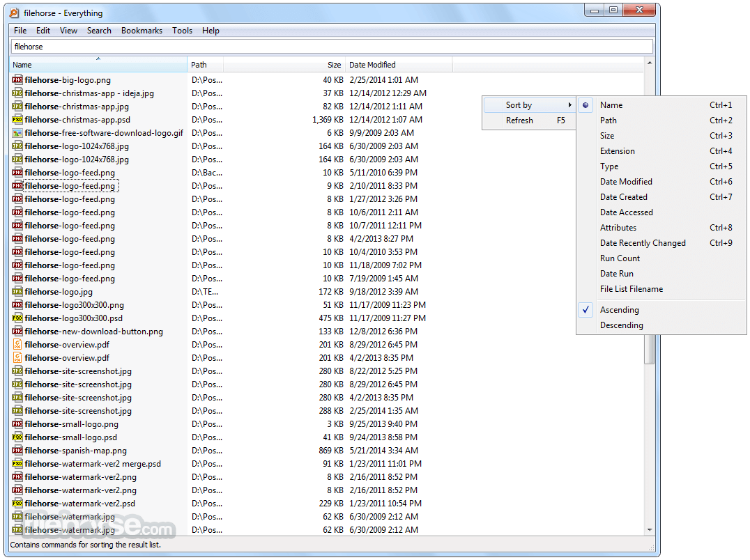Sort by Attributes
Screen dimensions: 750x560
click(x=661, y=228)
